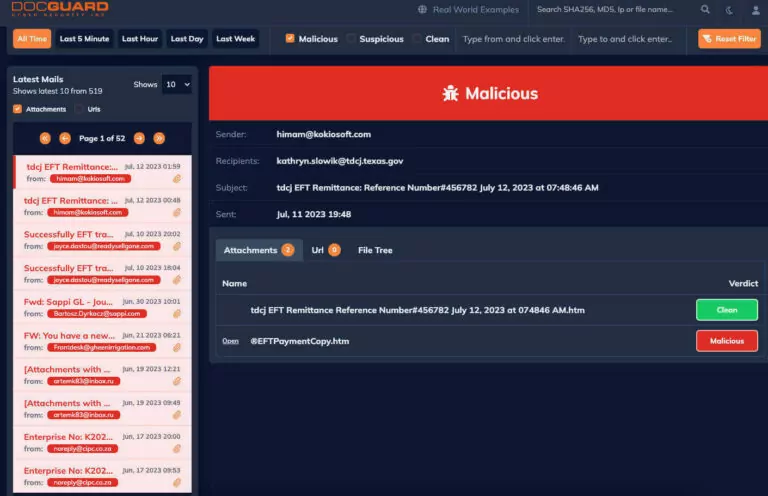The image size is (768, 496).
Task: Click the Attachments count badge
Action: pyautogui.click(x=288, y=250)
